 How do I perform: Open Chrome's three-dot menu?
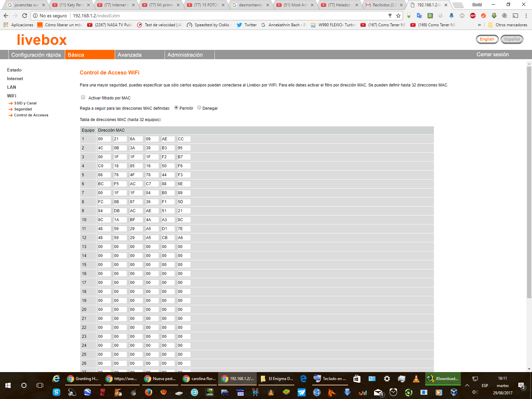click(x=526, y=16)
